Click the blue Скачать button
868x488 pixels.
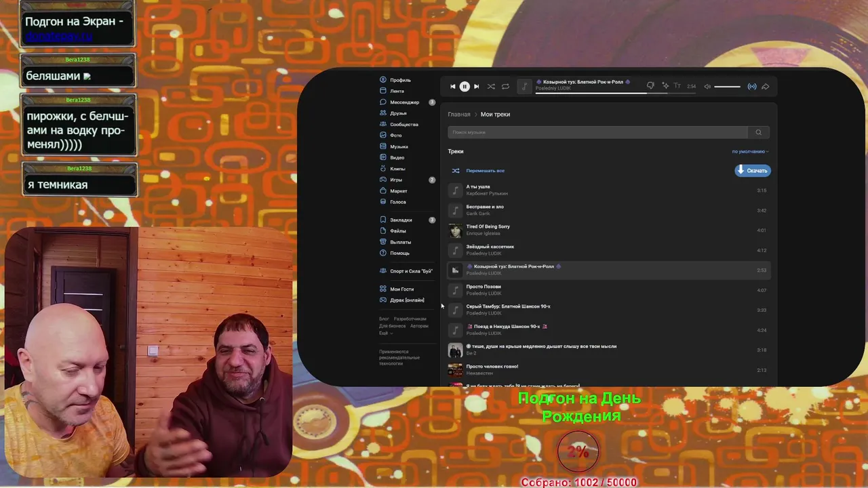click(753, 171)
